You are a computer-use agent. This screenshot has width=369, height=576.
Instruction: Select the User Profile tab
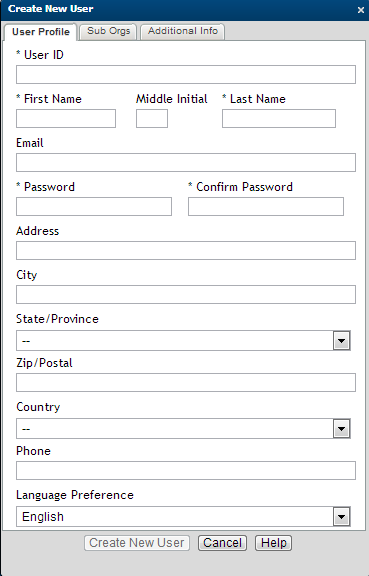pyautogui.click(x=40, y=32)
